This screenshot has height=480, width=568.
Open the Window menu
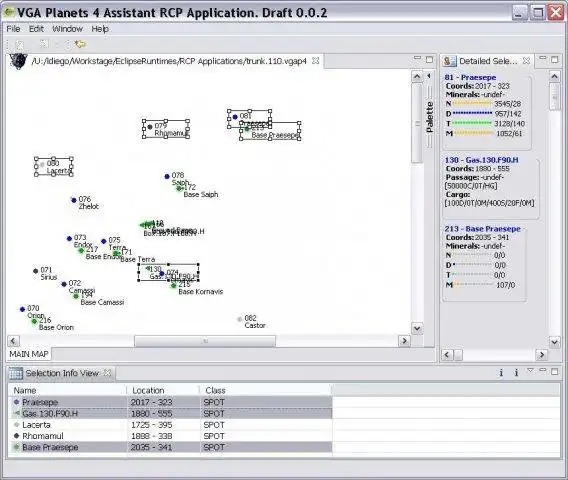(67, 29)
